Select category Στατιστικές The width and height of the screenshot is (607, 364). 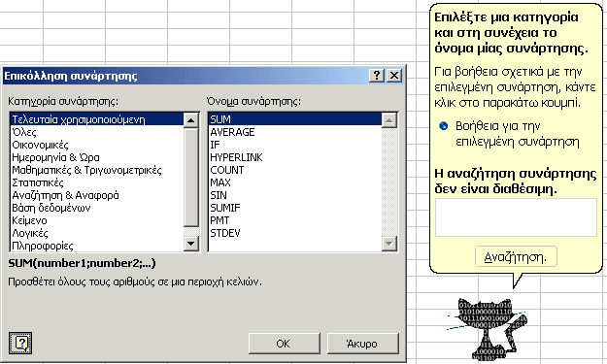click(x=96, y=182)
